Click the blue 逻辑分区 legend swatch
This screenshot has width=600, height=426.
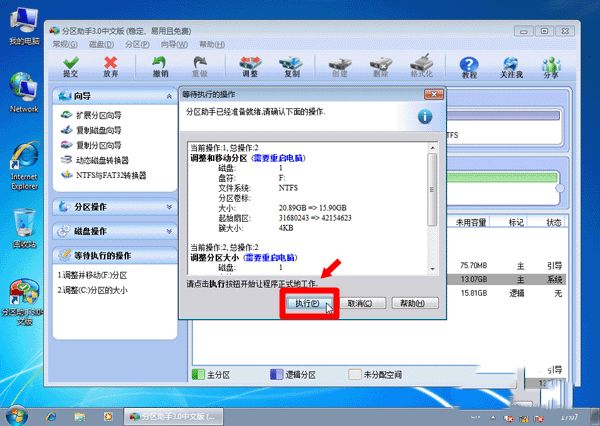[x=276, y=374]
